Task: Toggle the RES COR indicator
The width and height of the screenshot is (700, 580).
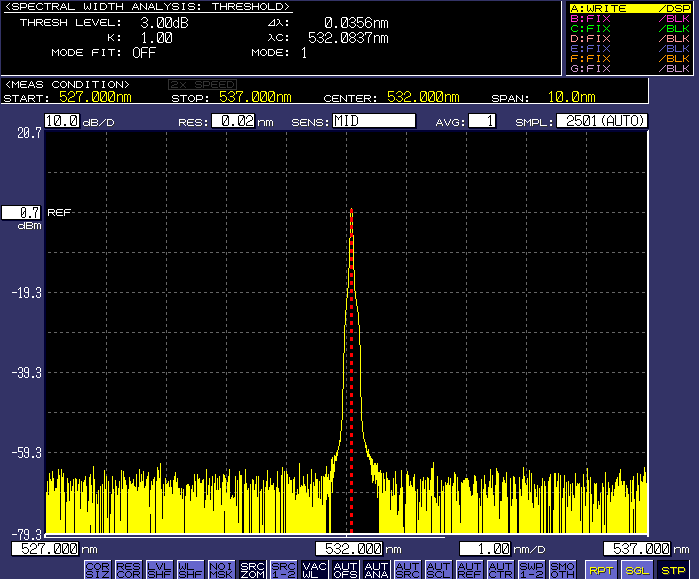Action: point(128,569)
